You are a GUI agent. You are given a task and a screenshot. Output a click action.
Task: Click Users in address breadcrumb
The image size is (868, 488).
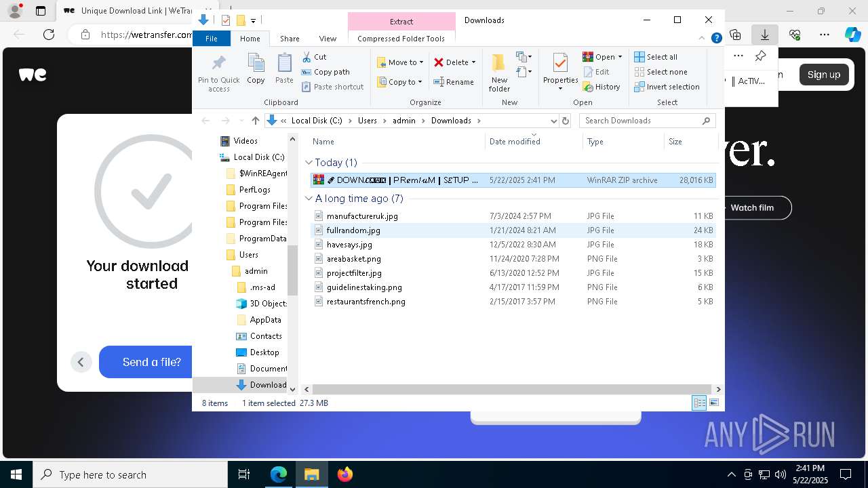pos(367,121)
